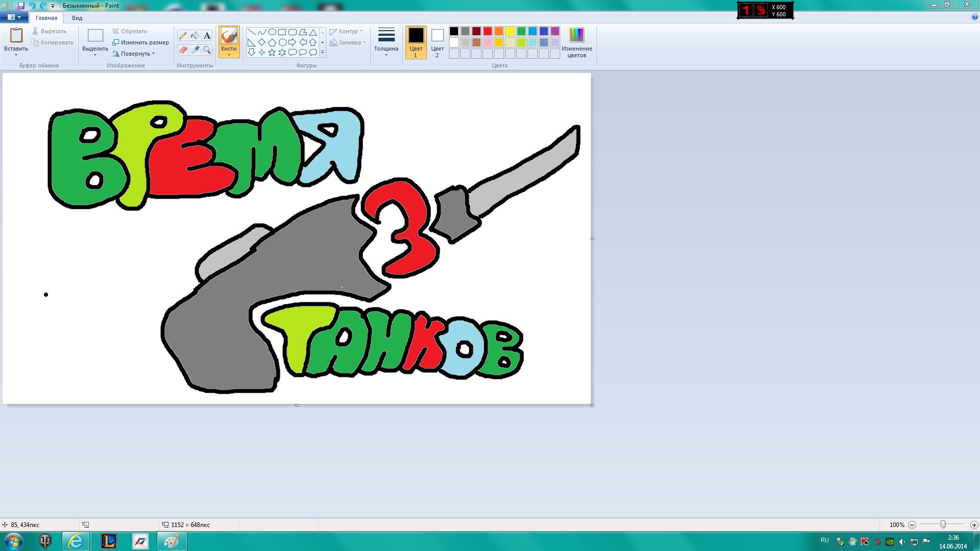Redo the action in the title bar
This screenshot has height=551, width=980.
(x=43, y=6)
